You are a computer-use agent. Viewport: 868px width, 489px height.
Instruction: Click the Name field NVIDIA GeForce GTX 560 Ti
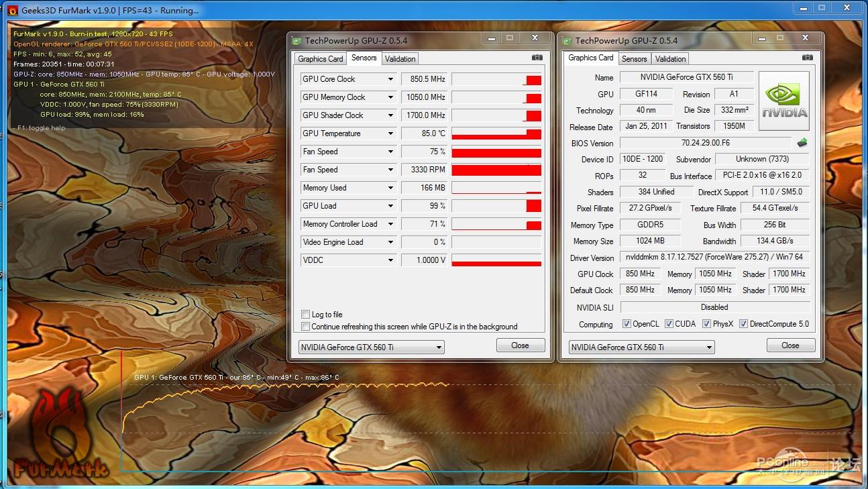pyautogui.click(x=686, y=77)
